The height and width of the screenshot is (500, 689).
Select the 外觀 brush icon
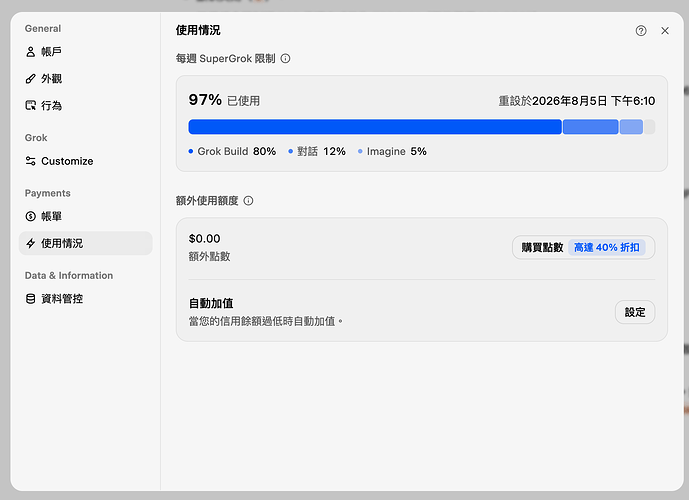click(30, 79)
